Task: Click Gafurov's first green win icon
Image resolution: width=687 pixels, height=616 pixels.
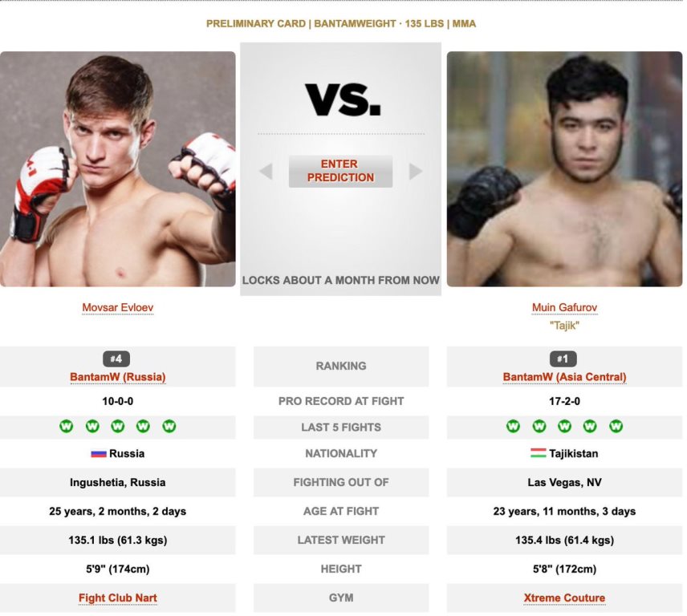Action: 514,427
